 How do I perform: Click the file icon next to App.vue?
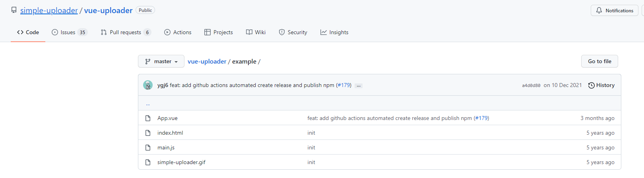point(148,118)
